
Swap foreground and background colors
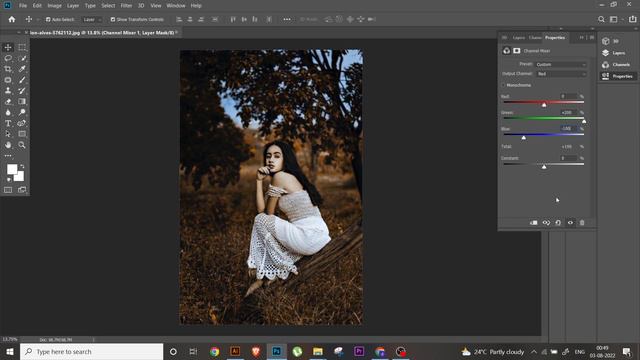[x=22, y=167]
